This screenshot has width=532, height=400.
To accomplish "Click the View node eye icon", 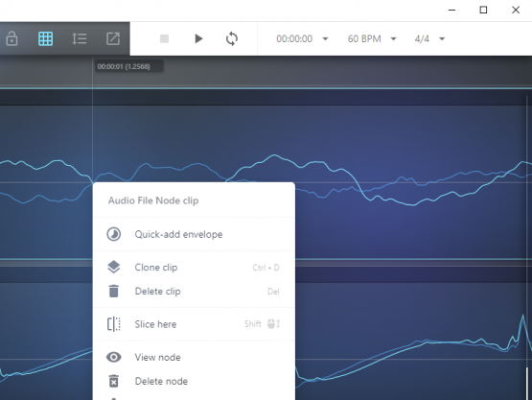I will click(114, 357).
